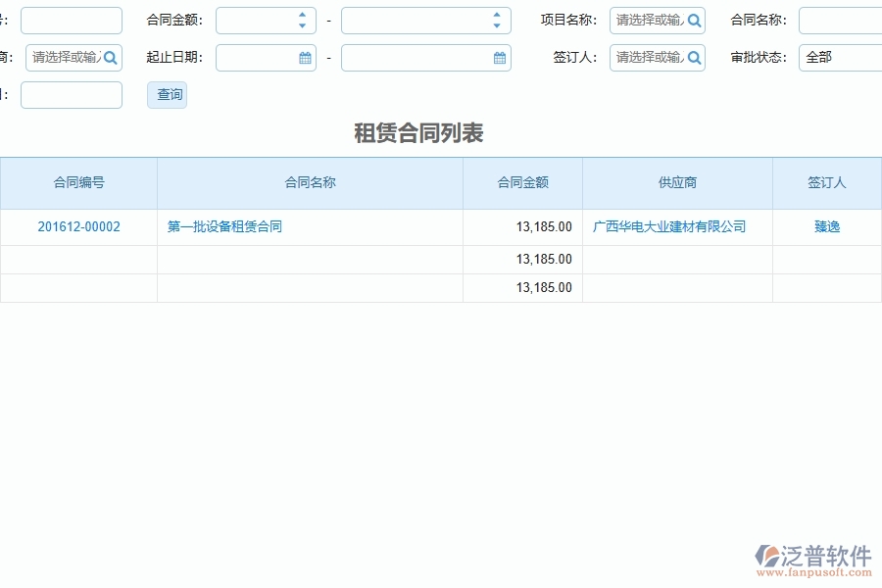This screenshot has height=588, width=882.
Task: Open the start date calendar picker icon
Action: [306, 57]
